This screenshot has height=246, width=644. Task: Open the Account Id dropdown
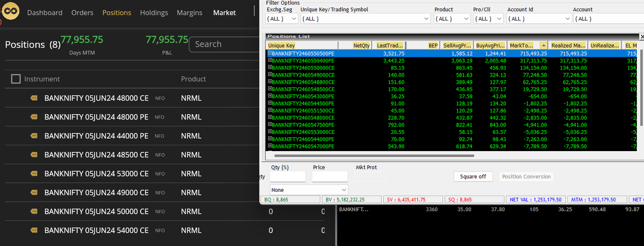539,19
